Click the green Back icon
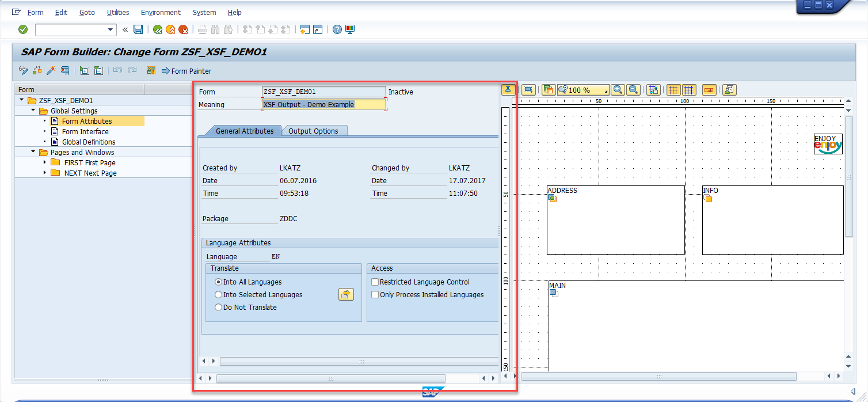Screen dimensions: 868x402 tap(157, 29)
